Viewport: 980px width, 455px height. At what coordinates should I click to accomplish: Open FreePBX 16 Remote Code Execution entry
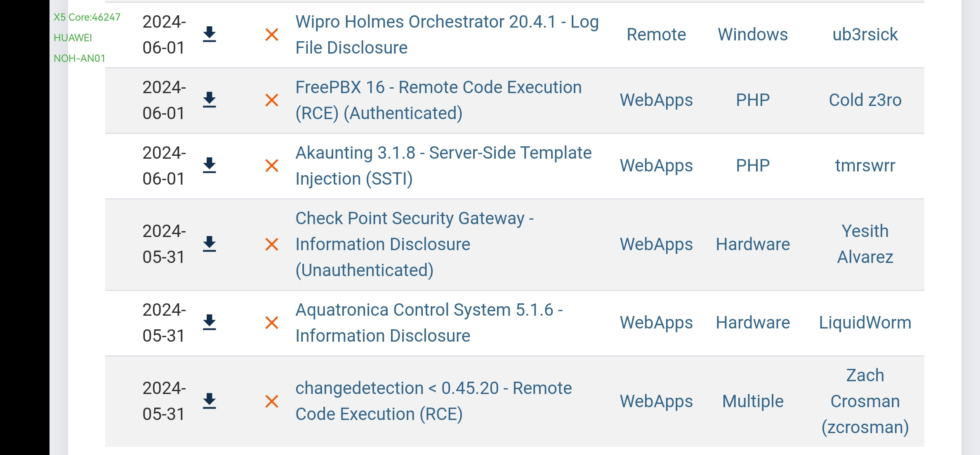point(438,100)
